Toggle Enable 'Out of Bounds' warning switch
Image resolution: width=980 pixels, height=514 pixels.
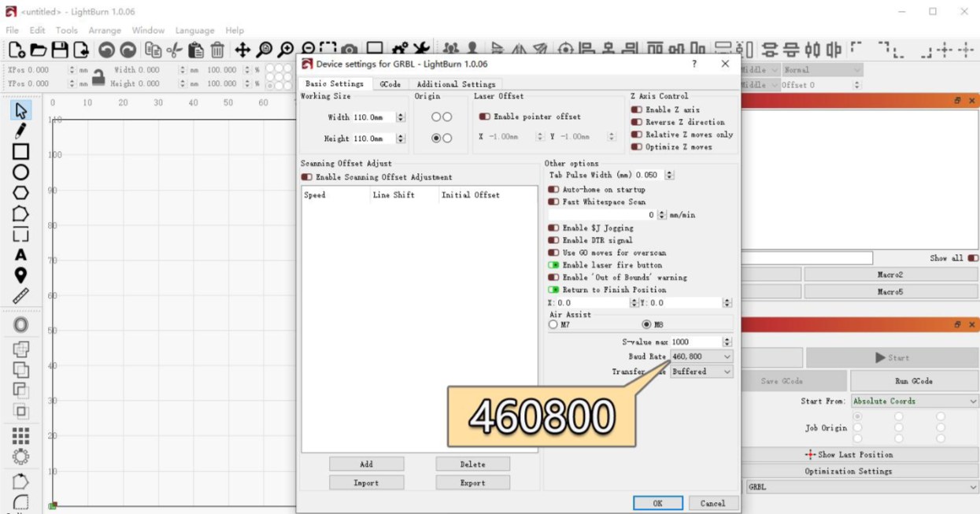[553, 278]
